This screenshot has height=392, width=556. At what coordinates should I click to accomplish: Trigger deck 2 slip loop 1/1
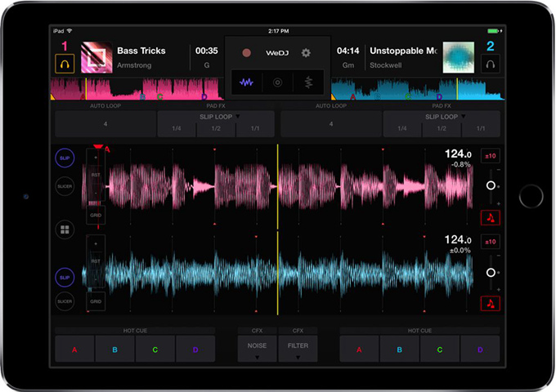coord(481,129)
